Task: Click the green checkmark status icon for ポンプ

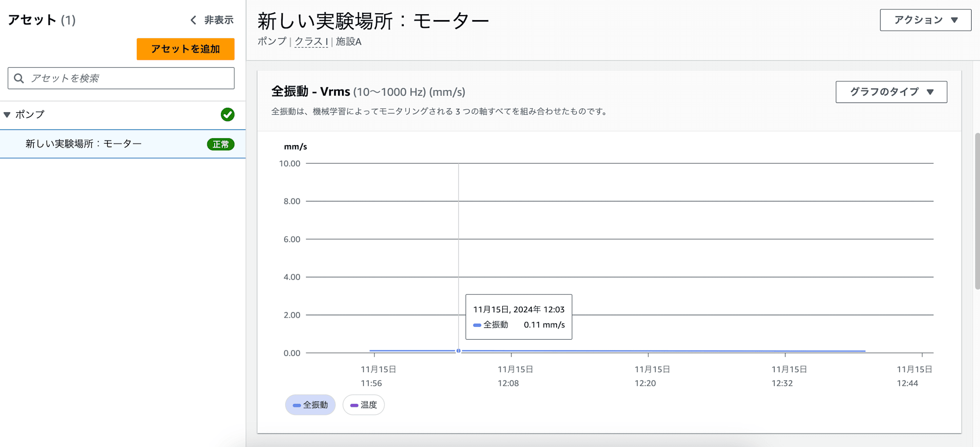Action: [227, 115]
